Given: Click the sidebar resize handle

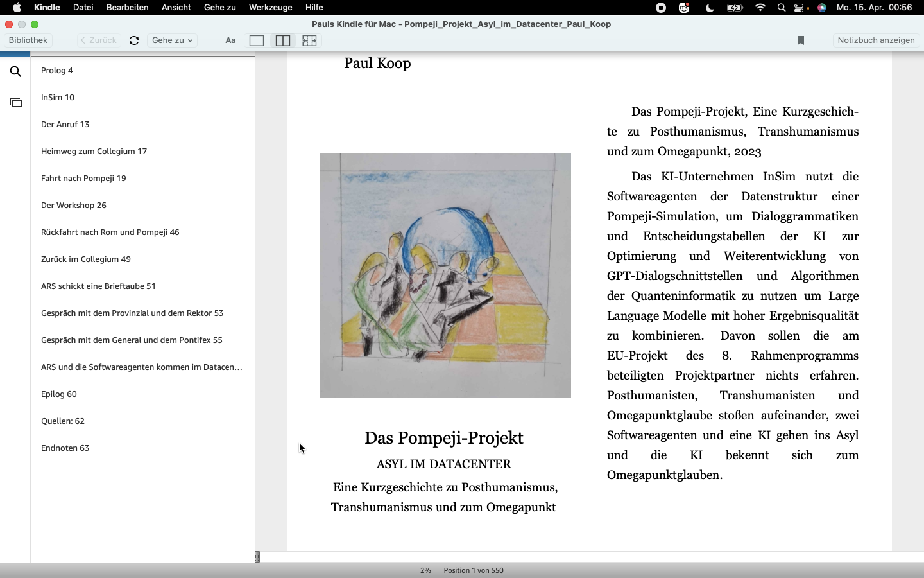Looking at the screenshot, I should [257, 556].
